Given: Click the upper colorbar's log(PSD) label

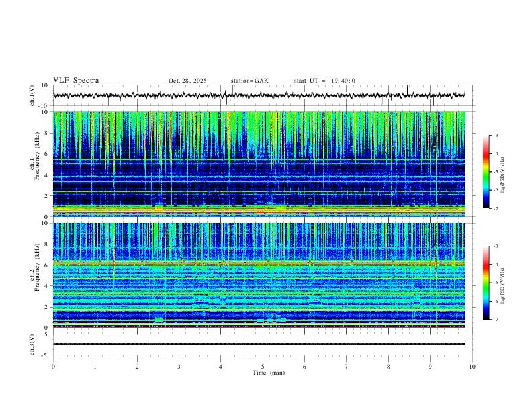Looking at the screenshot, I should (x=502, y=175).
